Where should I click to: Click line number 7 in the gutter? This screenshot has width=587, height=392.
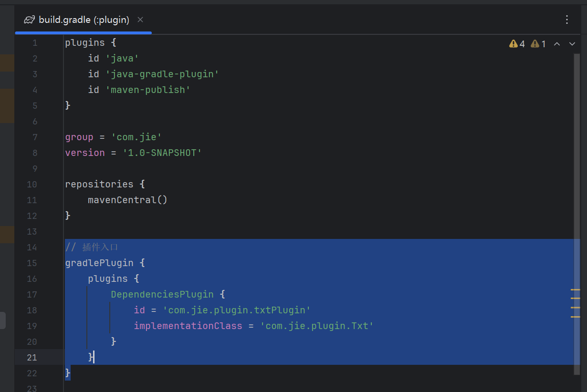tap(34, 137)
